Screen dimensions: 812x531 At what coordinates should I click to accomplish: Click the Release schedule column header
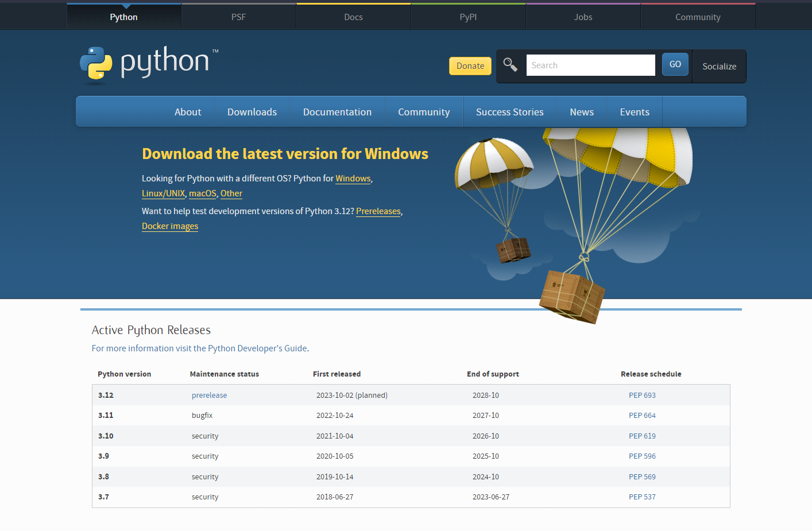[x=651, y=374]
